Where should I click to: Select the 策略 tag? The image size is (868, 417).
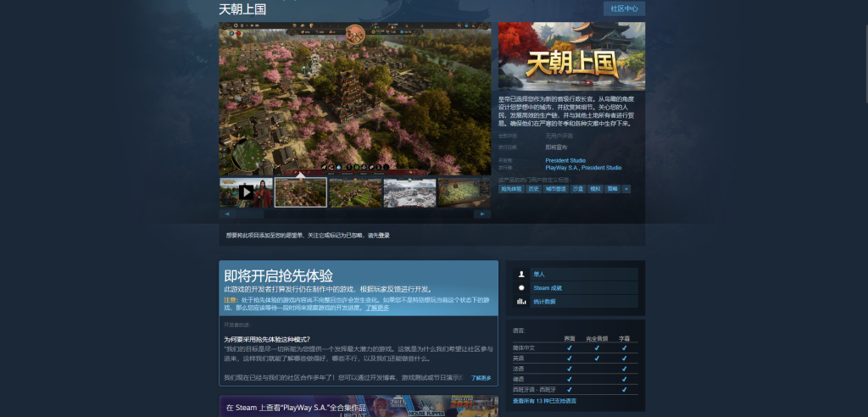(x=612, y=189)
